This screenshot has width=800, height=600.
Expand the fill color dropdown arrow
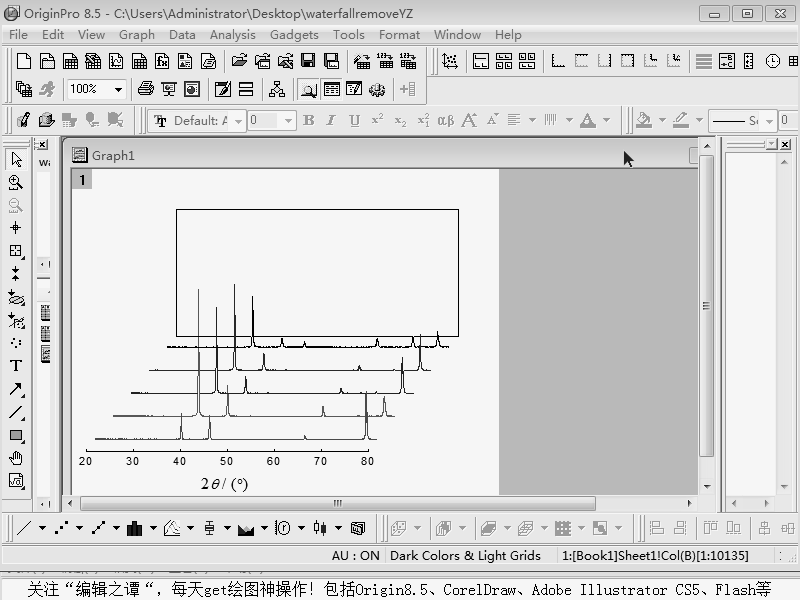[x=662, y=120]
